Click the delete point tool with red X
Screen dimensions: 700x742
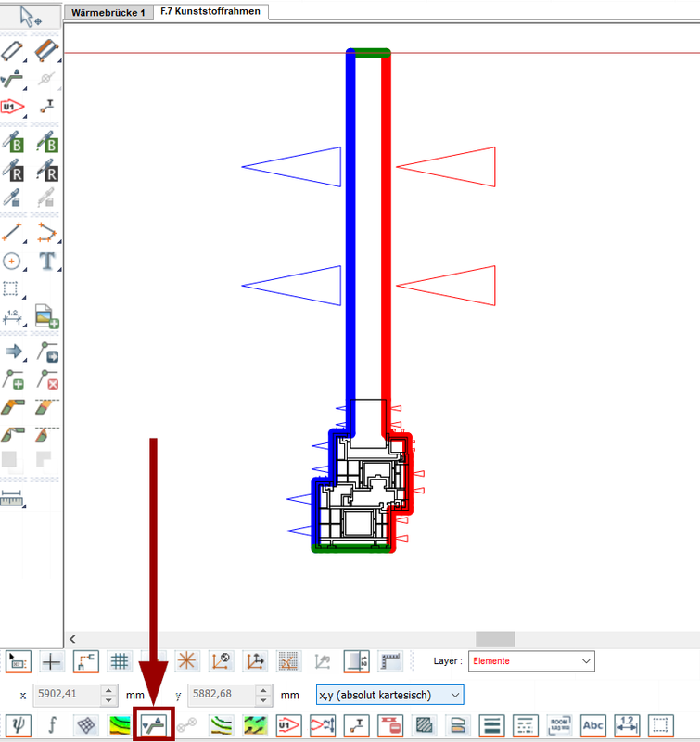click(x=46, y=378)
